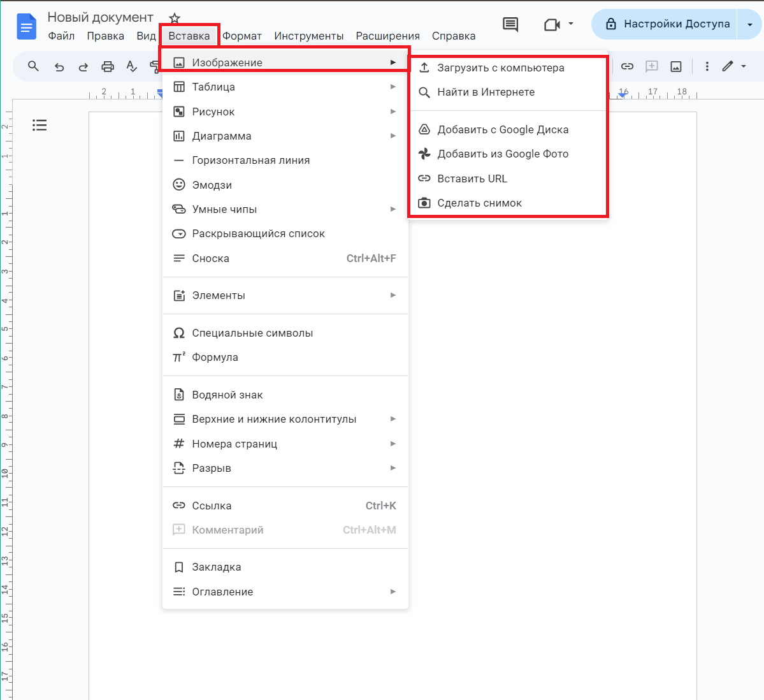Click the right indent marker on the ruler

point(622,95)
